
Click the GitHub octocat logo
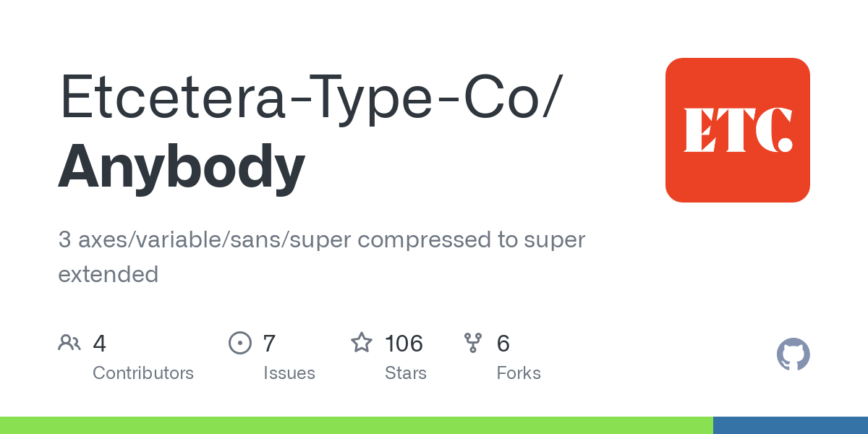[x=793, y=354]
